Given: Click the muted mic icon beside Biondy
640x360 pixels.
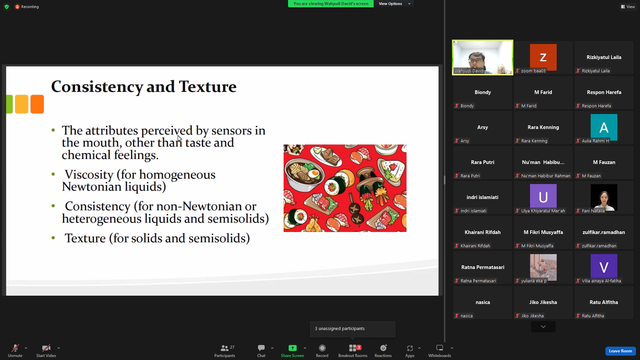Looking at the screenshot, I should (457, 106).
